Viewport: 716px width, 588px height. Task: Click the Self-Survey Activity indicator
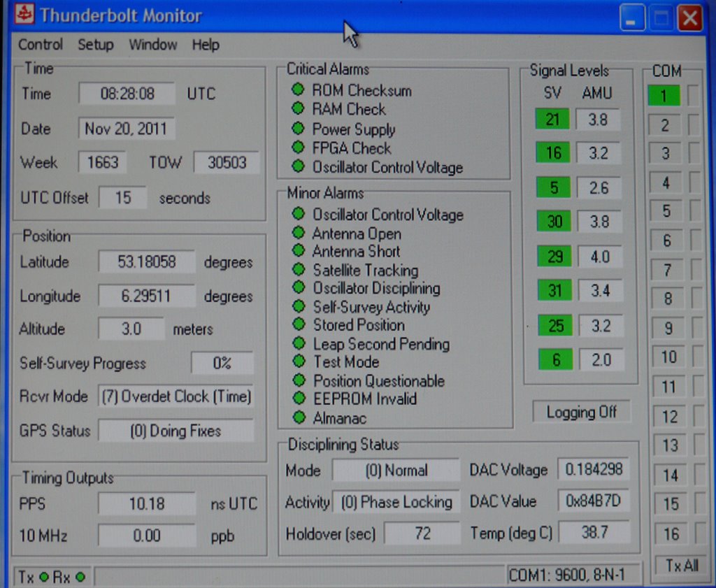click(x=299, y=306)
